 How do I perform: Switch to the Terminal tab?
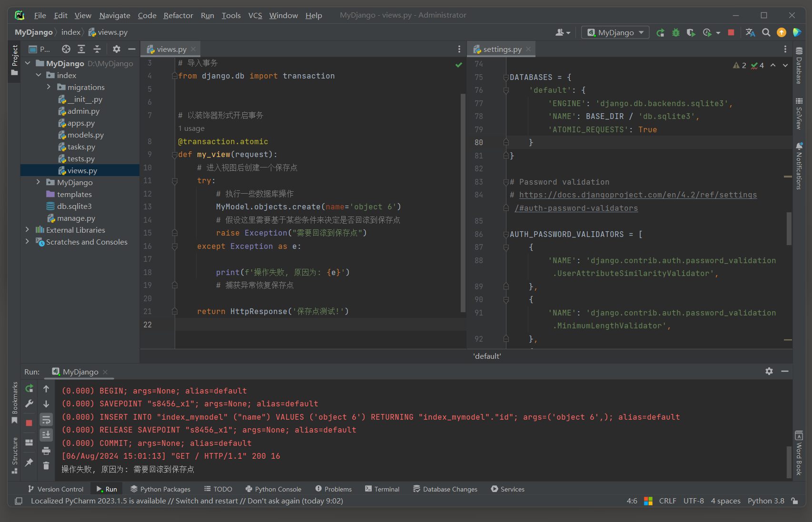coord(382,489)
